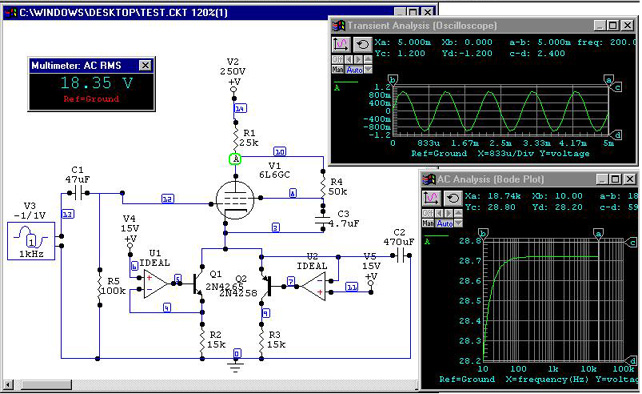
Task: Click capacitor C1 47uF symbol
Action: pos(78,193)
